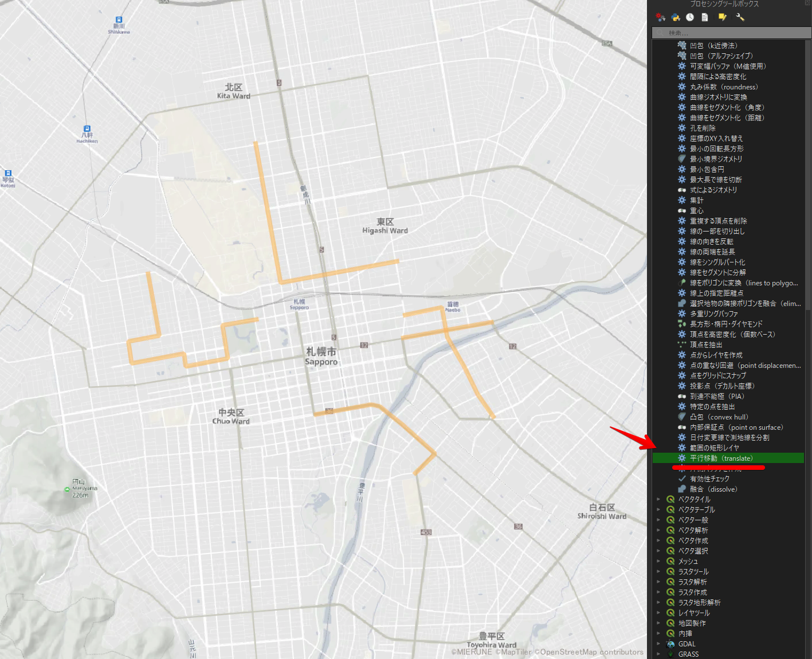The width and height of the screenshot is (812, 659).
Task: Select 到達不能極（PIA）algorithm
Action: tap(717, 397)
